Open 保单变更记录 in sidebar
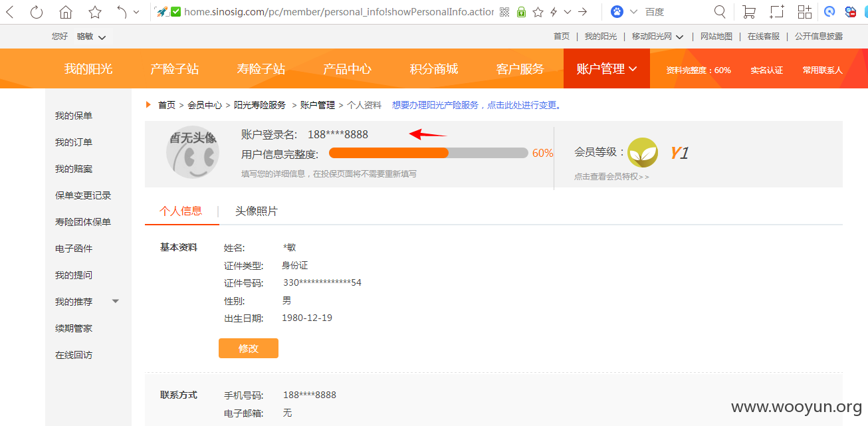Screen dimensions: 868x426 click(83, 195)
